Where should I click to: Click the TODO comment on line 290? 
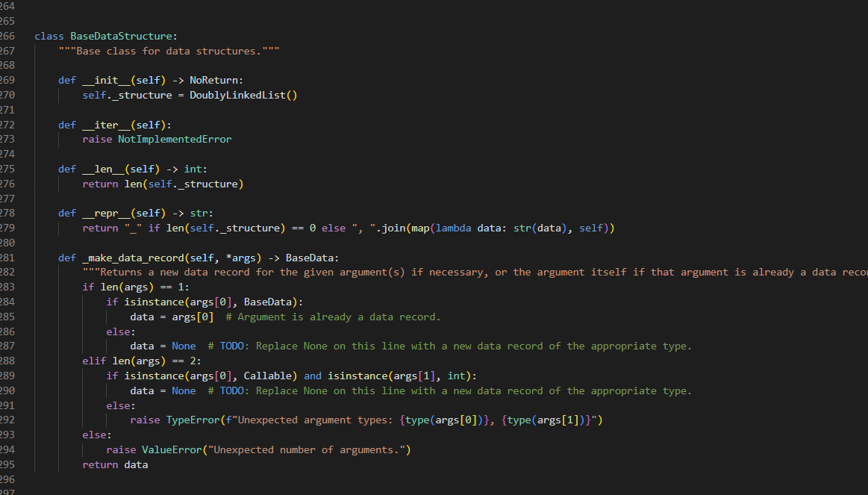(x=450, y=391)
